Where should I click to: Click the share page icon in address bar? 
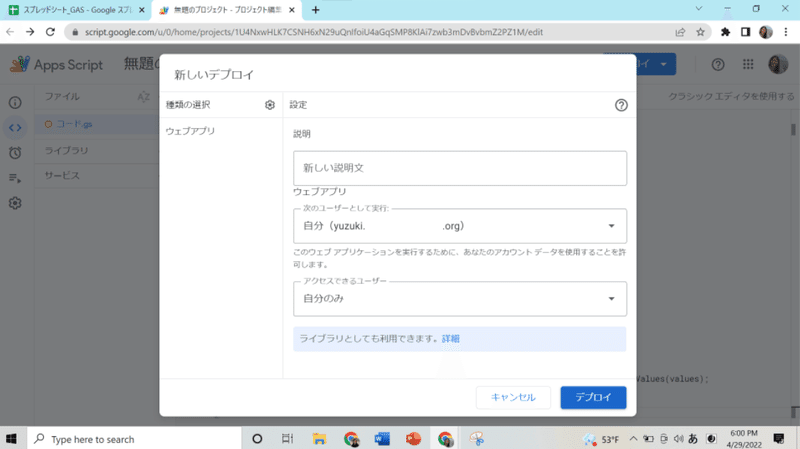click(680, 32)
